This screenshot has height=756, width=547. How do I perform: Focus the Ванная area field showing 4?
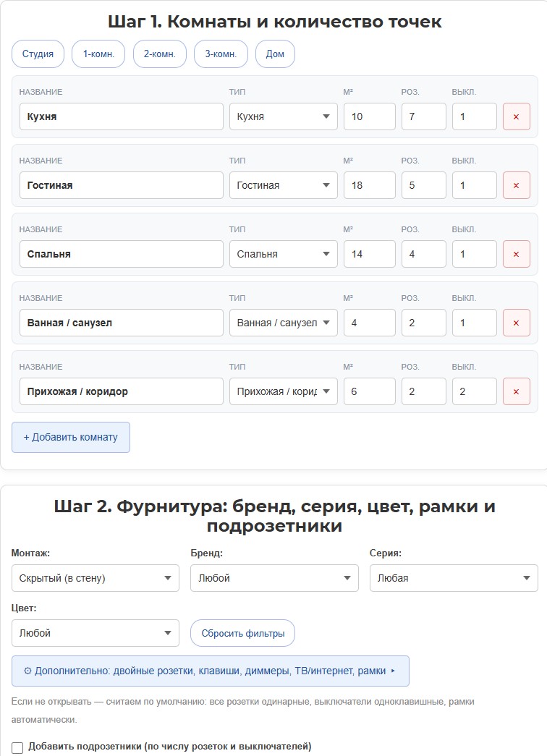pos(370,323)
